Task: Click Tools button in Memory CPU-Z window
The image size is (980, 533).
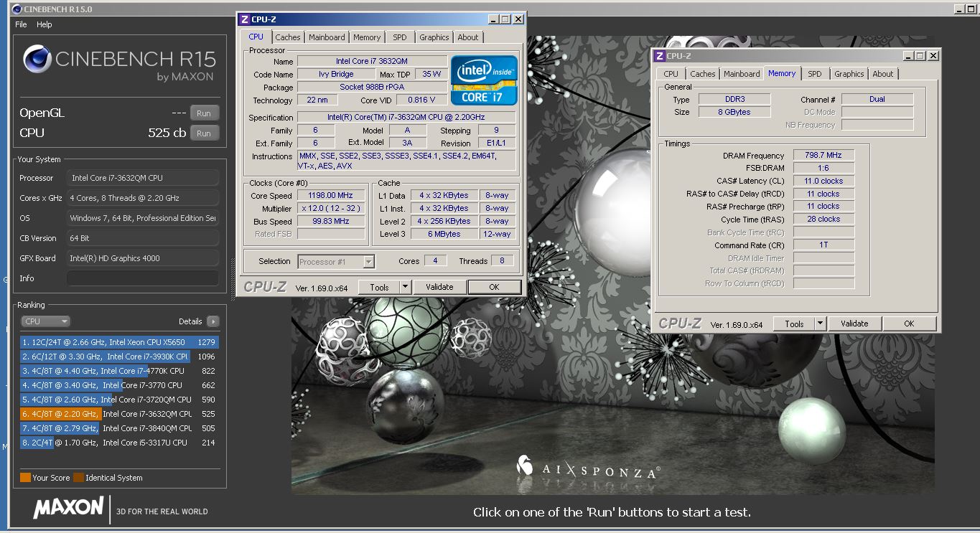Action: [794, 324]
